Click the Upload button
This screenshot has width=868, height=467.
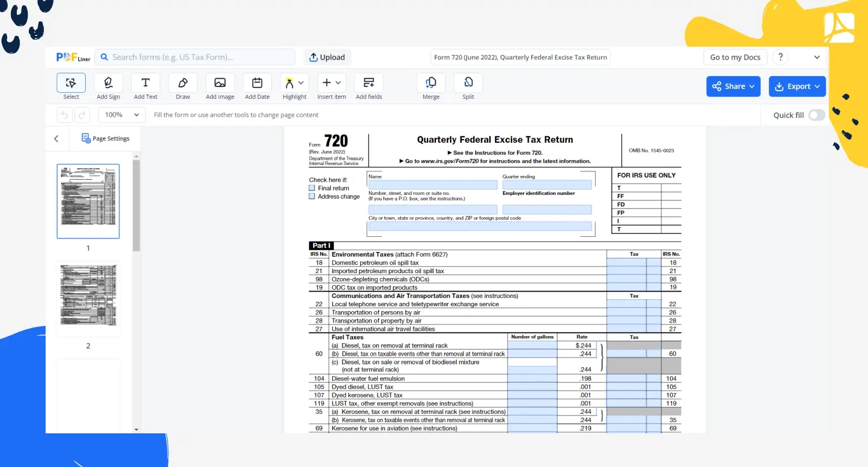327,57
